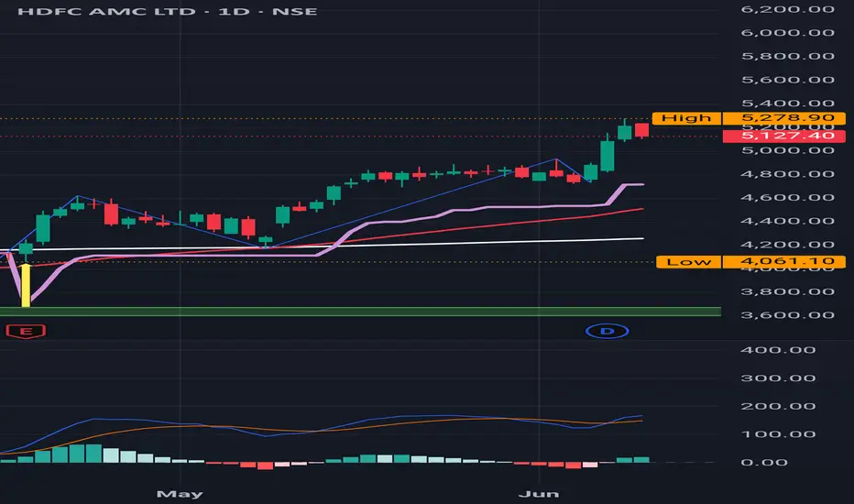854x504 pixels.
Task: Click the 300.00 indicator scale value
Action: [x=778, y=378]
